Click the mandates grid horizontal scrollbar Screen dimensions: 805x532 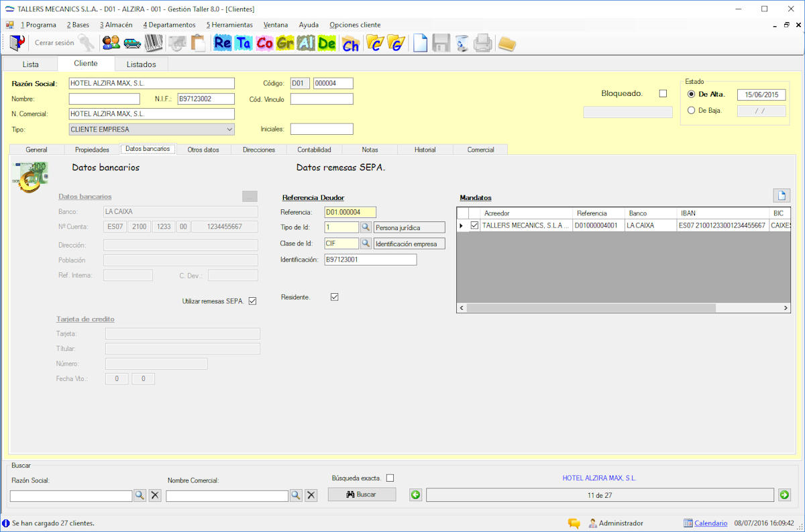pos(591,308)
